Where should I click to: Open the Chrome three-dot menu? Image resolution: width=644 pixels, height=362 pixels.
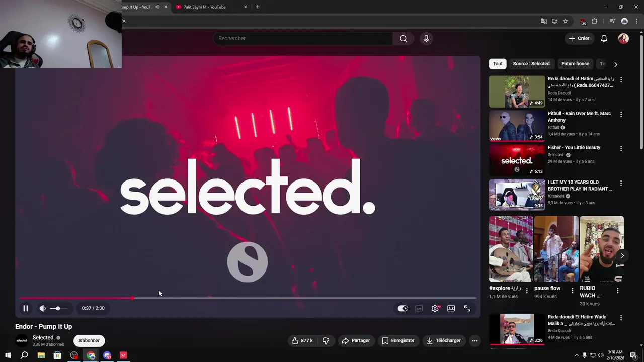636,21
